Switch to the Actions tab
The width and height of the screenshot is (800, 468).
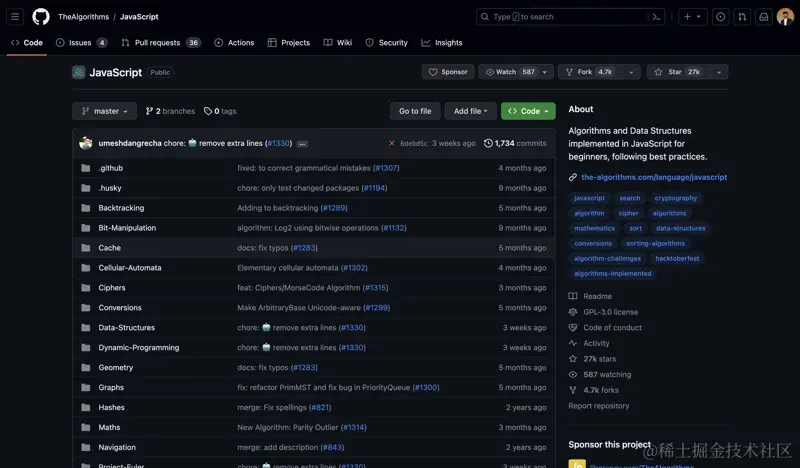tap(234, 43)
